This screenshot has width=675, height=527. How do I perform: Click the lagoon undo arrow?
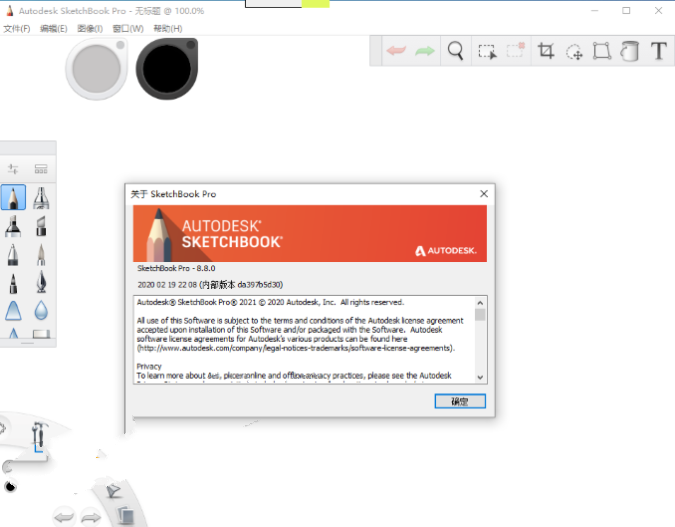click(x=65, y=517)
